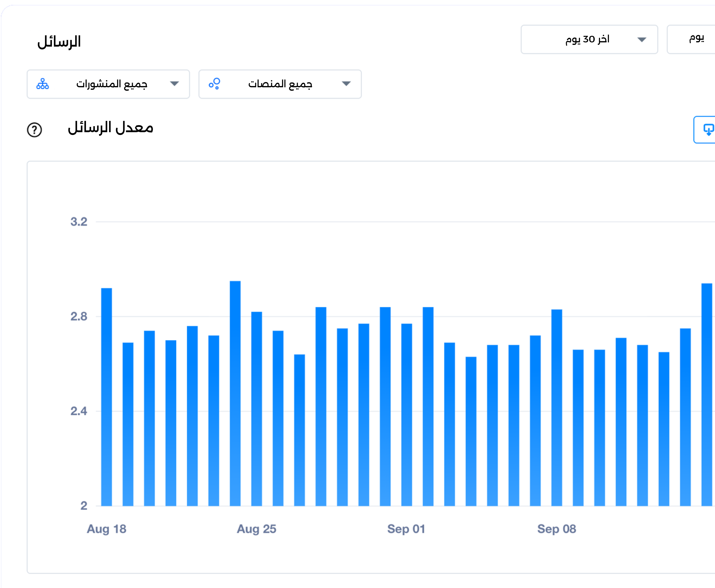Click the help question mark icon

point(34,130)
